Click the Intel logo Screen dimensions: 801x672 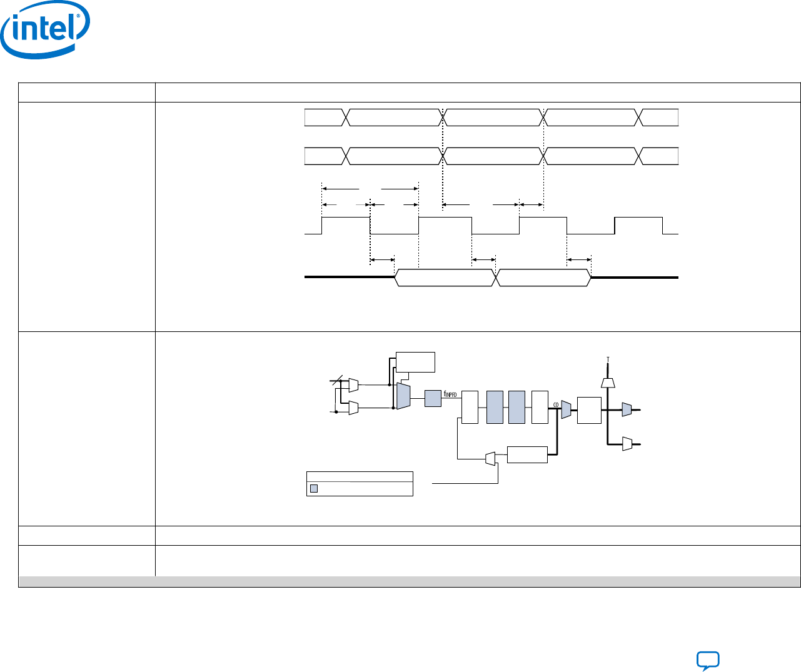45,31
